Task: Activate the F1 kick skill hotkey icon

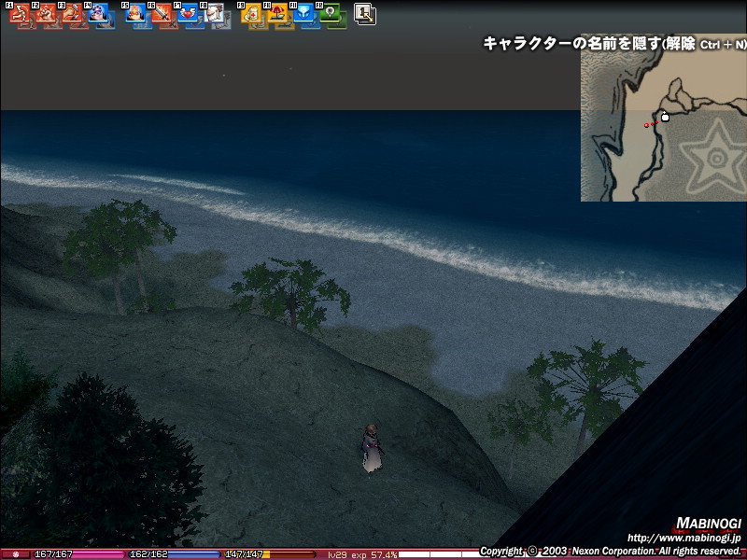Action: pos(20,13)
